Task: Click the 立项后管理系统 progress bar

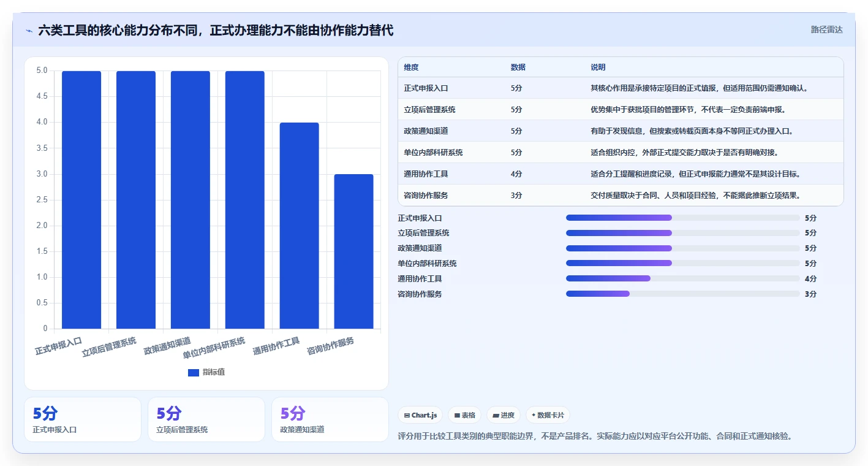Action: coord(683,233)
